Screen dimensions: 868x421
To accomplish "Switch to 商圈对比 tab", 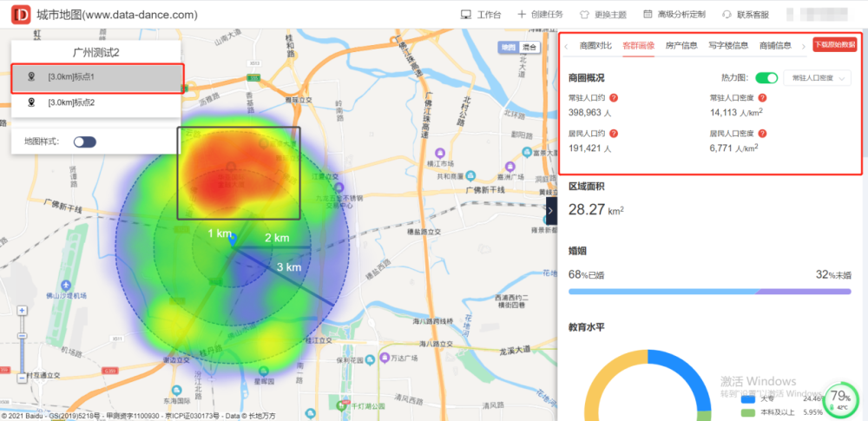I will coord(595,45).
